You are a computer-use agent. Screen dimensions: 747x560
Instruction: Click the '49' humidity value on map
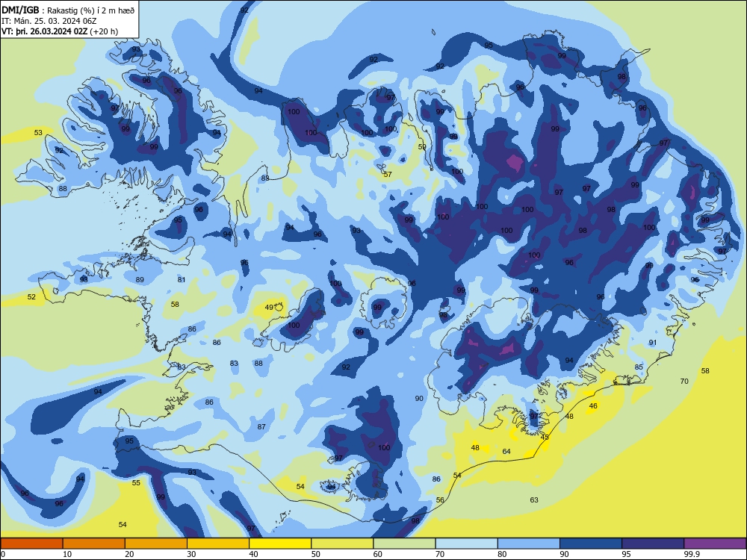(x=269, y=307)
